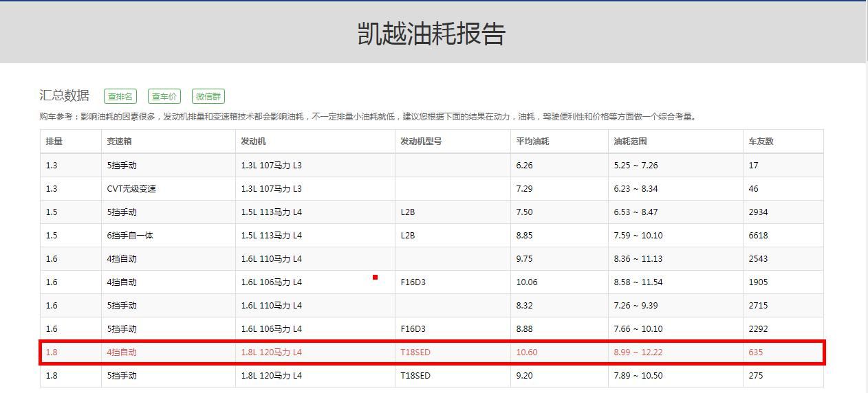868x393 pixels.
Task: Click the 油耗范围 column header
Action: coord(630,142)
